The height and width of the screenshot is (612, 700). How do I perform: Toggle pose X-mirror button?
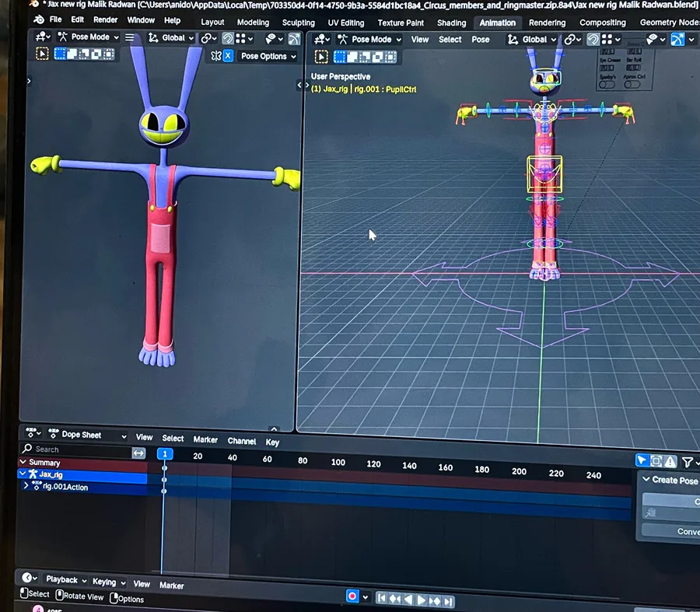click(228, 56)
